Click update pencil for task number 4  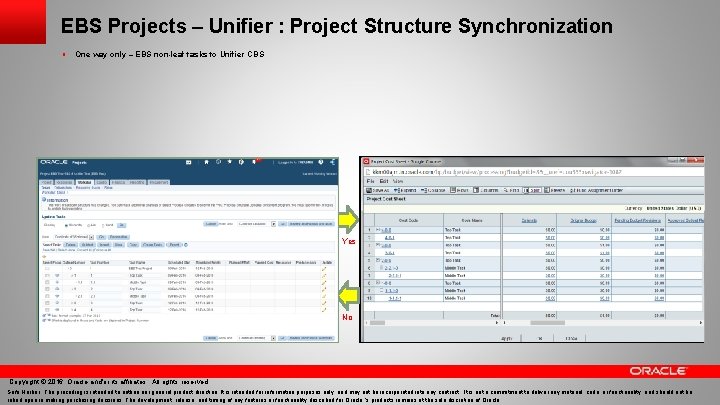[x=324, y=309]
